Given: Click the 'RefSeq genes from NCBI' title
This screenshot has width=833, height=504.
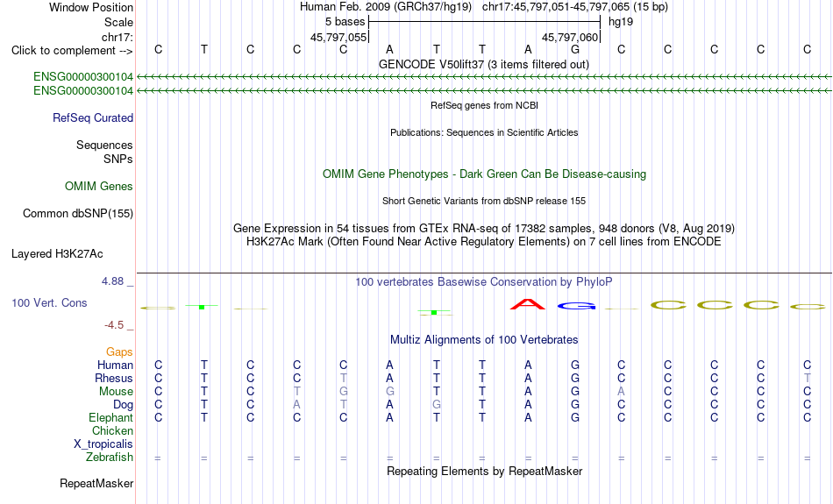Looking at the screenshot, I should (484, 105).
